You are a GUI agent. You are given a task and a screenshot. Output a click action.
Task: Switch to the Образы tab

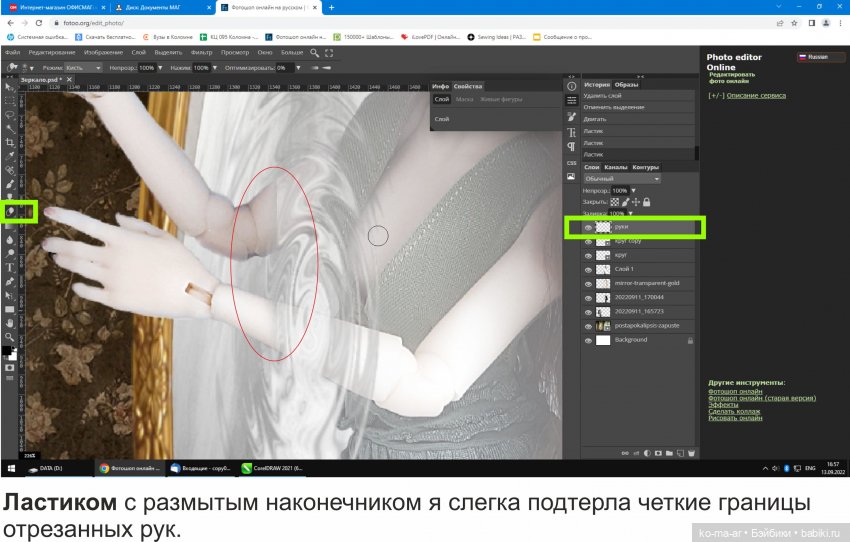click(x=626, y=85)
